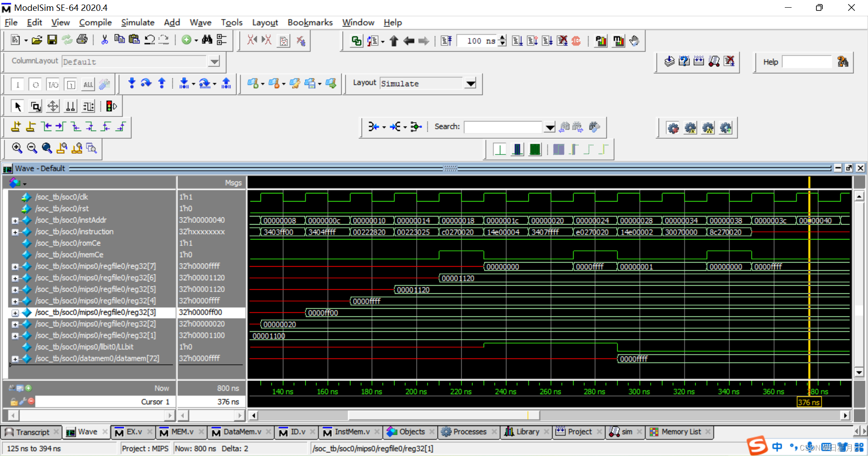The width and height of the screenshot is (868, 456).
Task: Open the ColumnLayout Default dropdown
Action: (214, 61)
